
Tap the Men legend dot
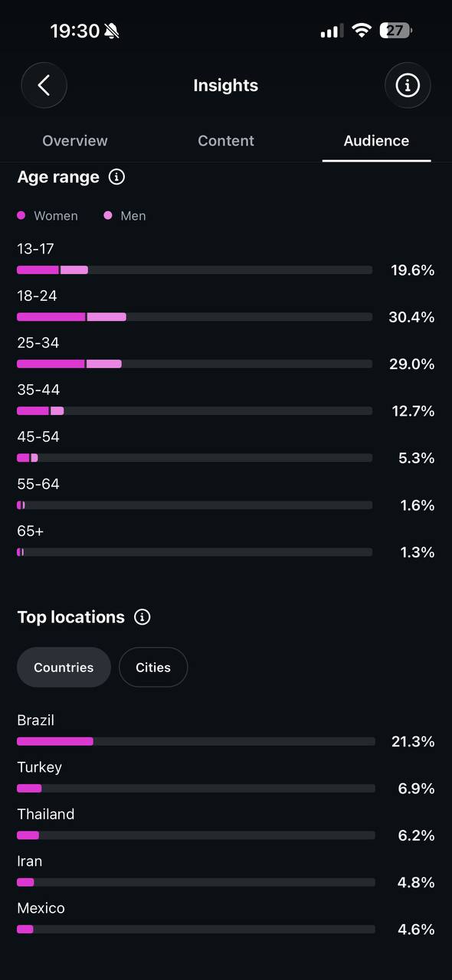click(x=108, y=216)
